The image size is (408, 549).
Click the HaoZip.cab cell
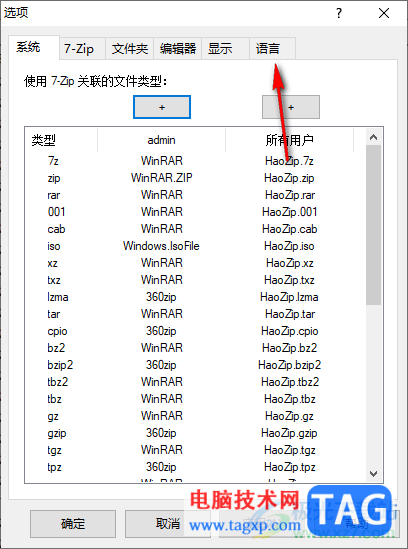coord(290,229)
